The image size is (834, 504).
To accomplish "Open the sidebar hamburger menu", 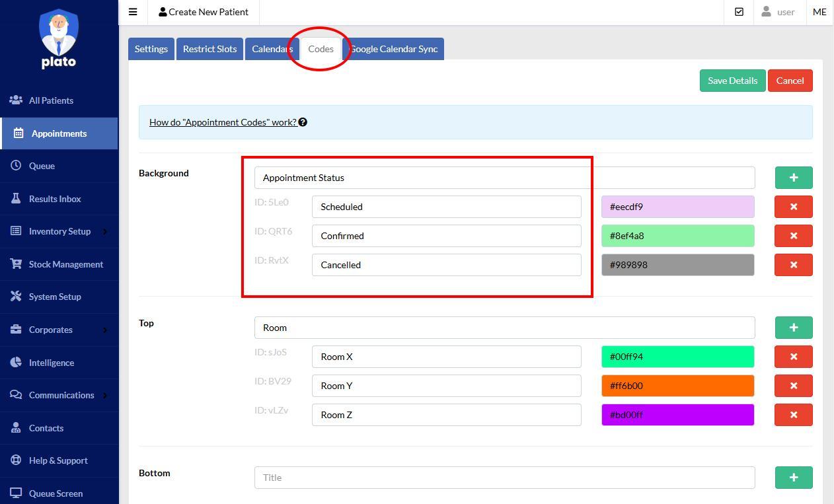I will [x=133, y=11].
